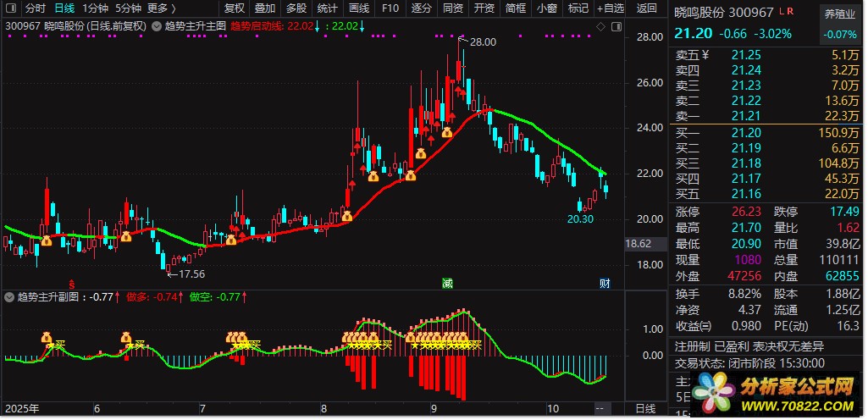The image size is (868, 420).
Task: Open the 养殖业 sector box
Action: pos(840,25)
